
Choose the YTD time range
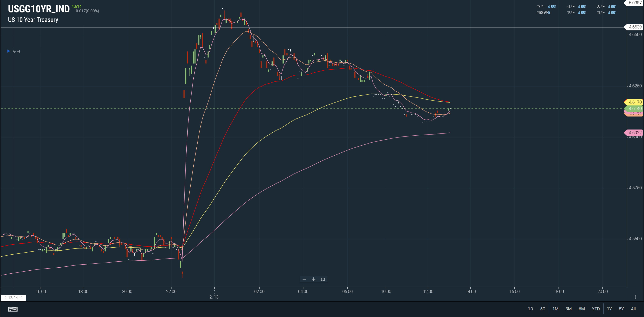click(596, 309)
